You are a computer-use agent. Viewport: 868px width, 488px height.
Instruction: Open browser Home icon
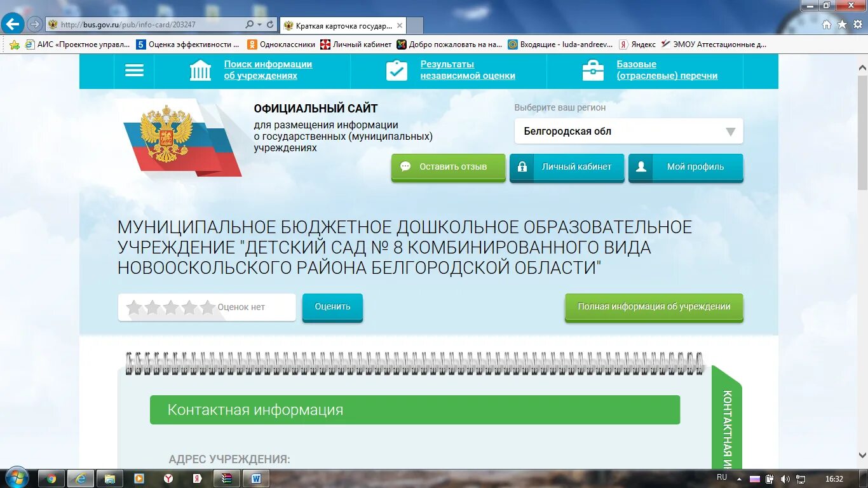pyautogui.click(x=827, y=25)
